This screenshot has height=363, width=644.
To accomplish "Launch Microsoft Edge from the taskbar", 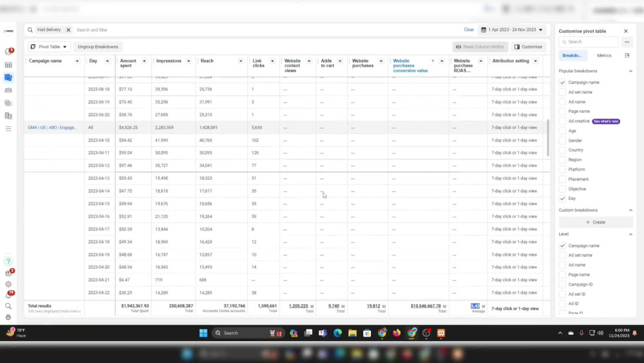I will [x=337, y=333].
